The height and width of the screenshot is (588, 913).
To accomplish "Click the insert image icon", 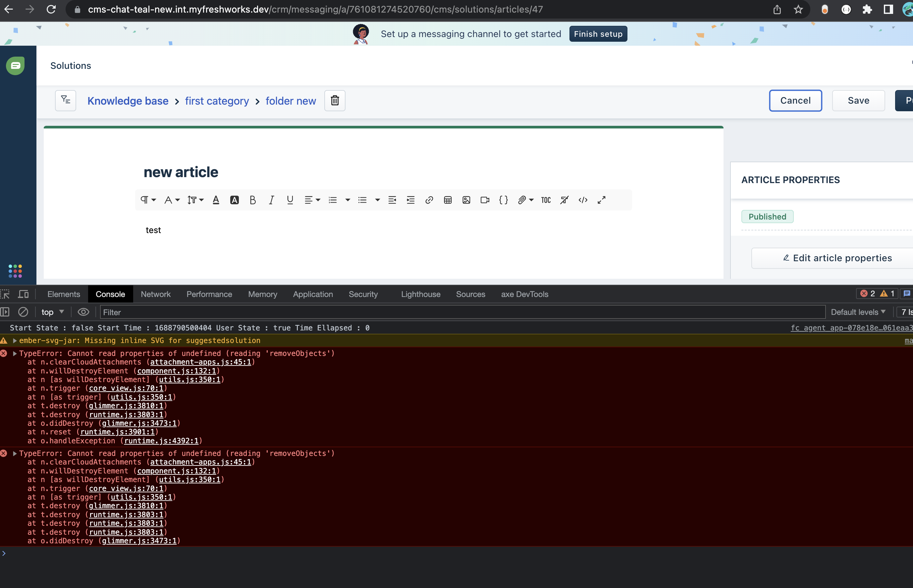I will click(x=466, y=200).
